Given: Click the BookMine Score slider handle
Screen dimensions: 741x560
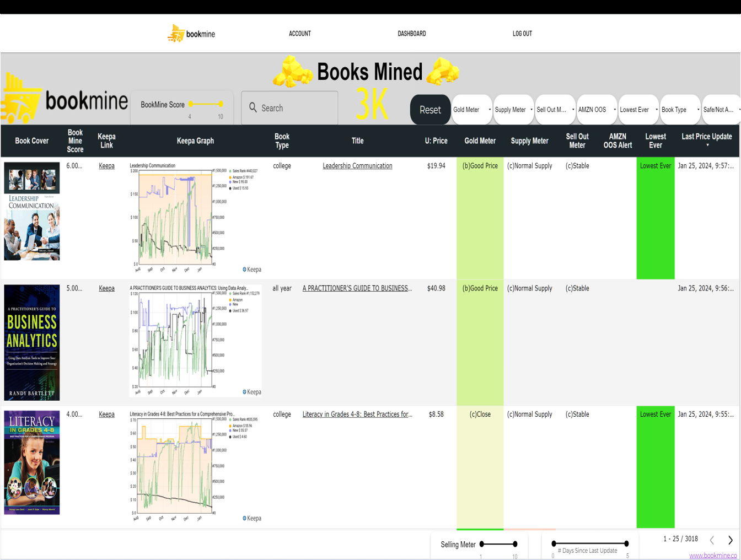Looking at the screenshot, I should 191,104.
